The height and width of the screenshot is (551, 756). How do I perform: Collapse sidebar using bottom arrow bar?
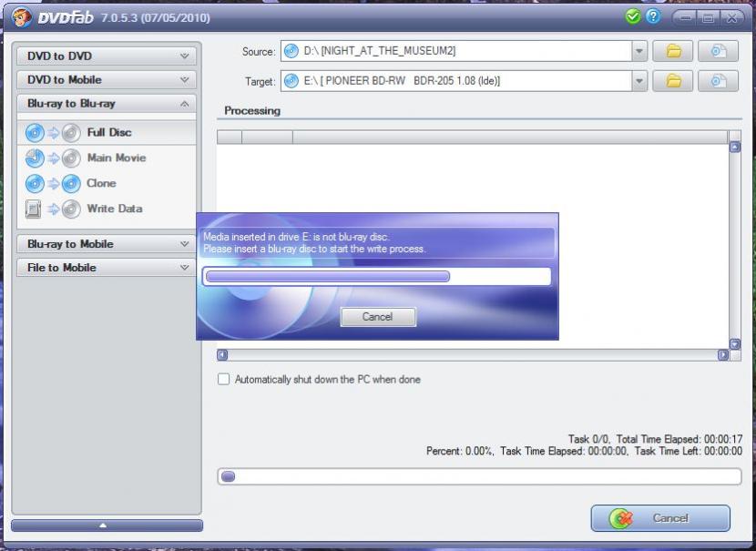(x=107, y=525)
